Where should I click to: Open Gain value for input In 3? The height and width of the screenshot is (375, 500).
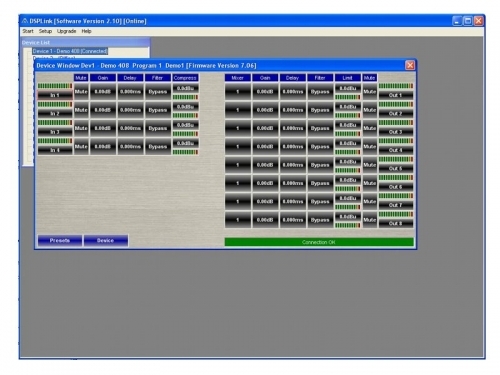click(103, 128)
